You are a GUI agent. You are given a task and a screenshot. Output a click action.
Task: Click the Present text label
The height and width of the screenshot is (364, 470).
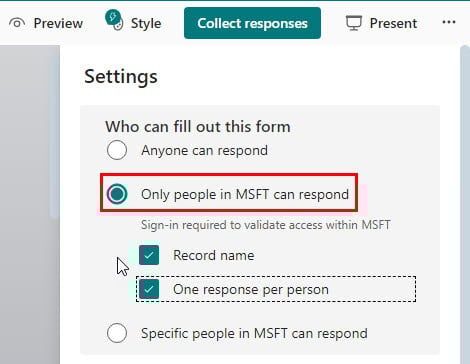click(x=393, y=23)
